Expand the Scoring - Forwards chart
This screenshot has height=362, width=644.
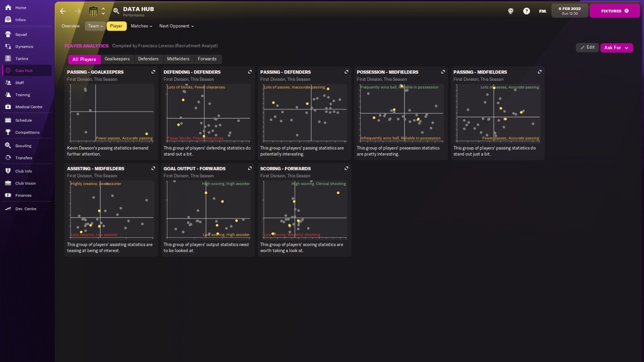(x=347, y=168)
